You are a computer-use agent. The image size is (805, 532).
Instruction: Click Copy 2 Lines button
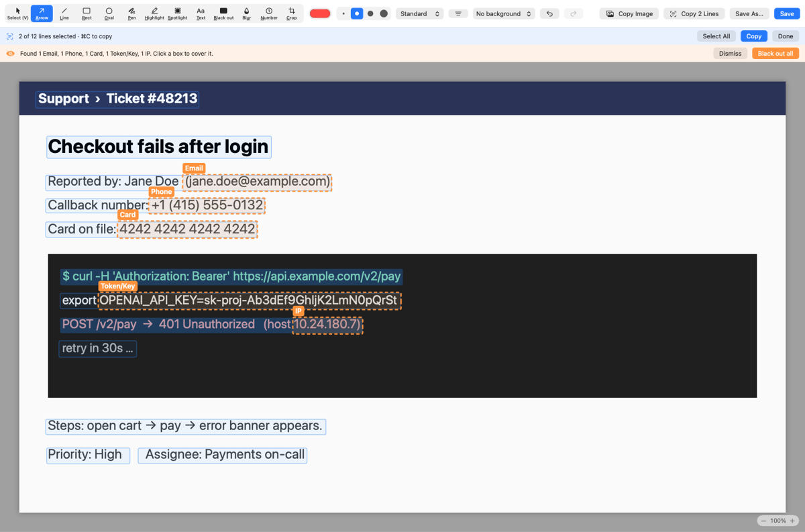pyautogui.click(x=694, y=13)
